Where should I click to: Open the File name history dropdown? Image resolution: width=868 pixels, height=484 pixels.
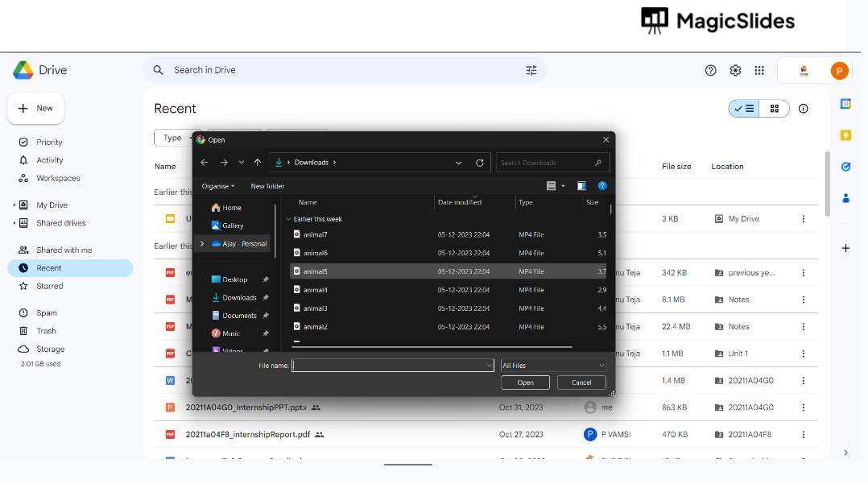[489, 366]
